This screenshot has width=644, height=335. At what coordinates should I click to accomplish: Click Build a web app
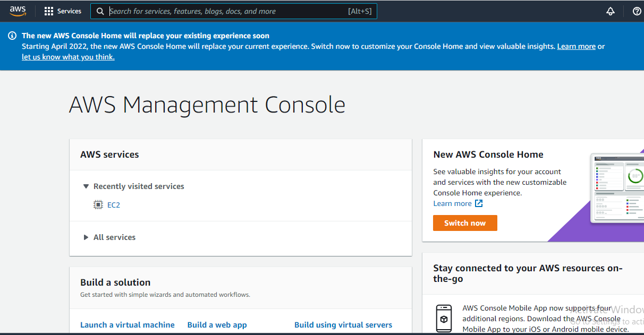217,324
